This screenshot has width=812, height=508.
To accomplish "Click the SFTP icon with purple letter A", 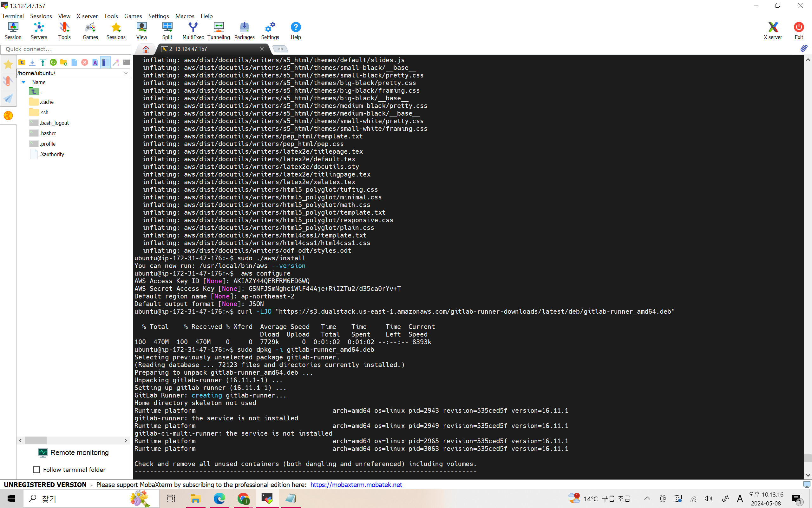I will [x=95, y=63].
